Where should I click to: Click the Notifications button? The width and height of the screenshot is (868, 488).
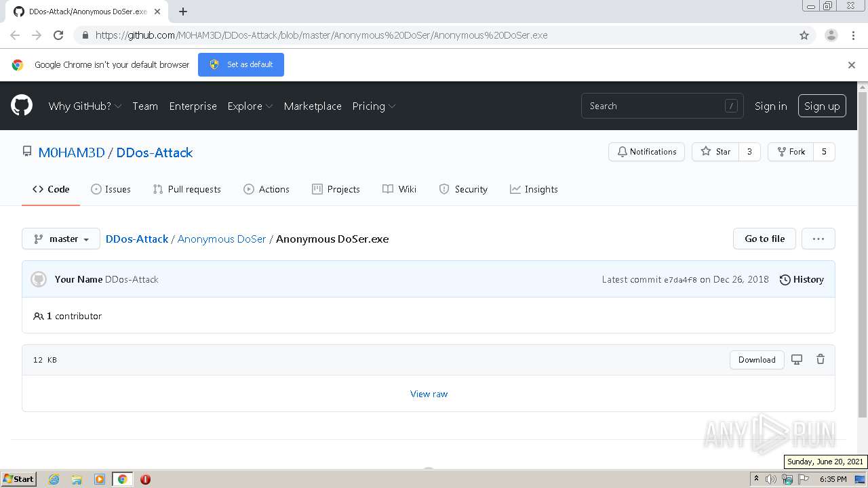(646, 152)
